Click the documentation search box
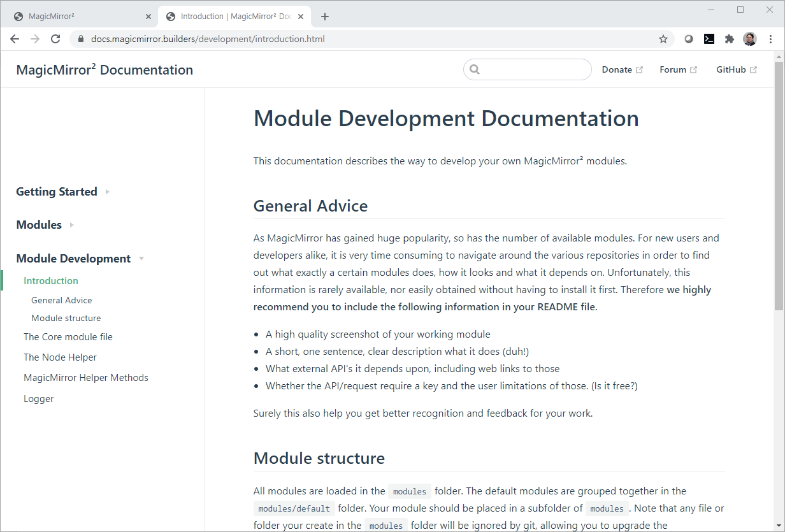Viewport: 785px width, 532px height. (528, 69)
